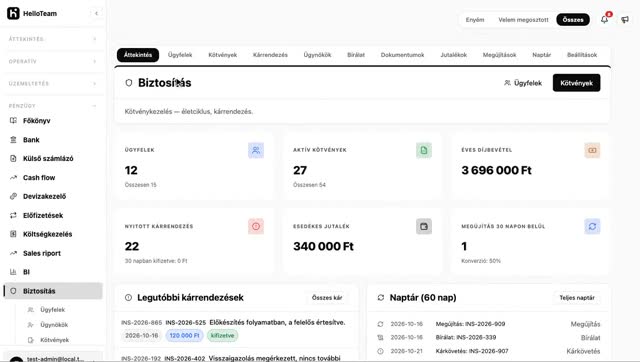This screenshot has width=640, height=362.
Task: Click the Esedékes jutalék wallet icon
Action: (x=424, y=226)
